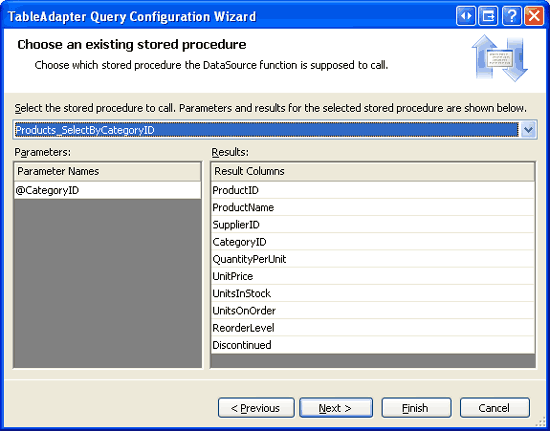Image resolution: width=550 pixels, height=431 pixels.
Task: Select the Discontinued result row
Action: 373,345
